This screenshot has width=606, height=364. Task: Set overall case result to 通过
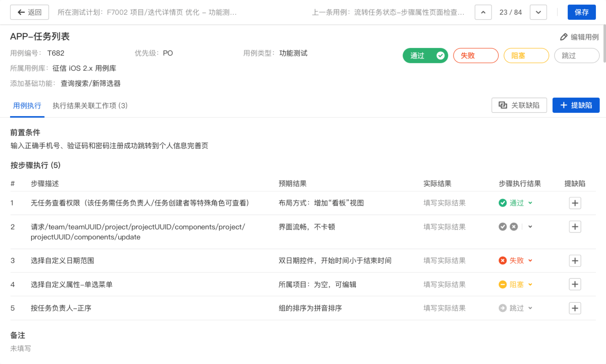click(x=425, y=56)
